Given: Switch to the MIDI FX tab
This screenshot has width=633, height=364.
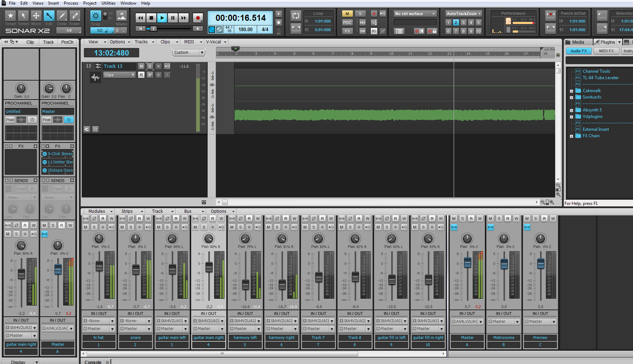Looking at the screenshot, I should tap(606, 51).
